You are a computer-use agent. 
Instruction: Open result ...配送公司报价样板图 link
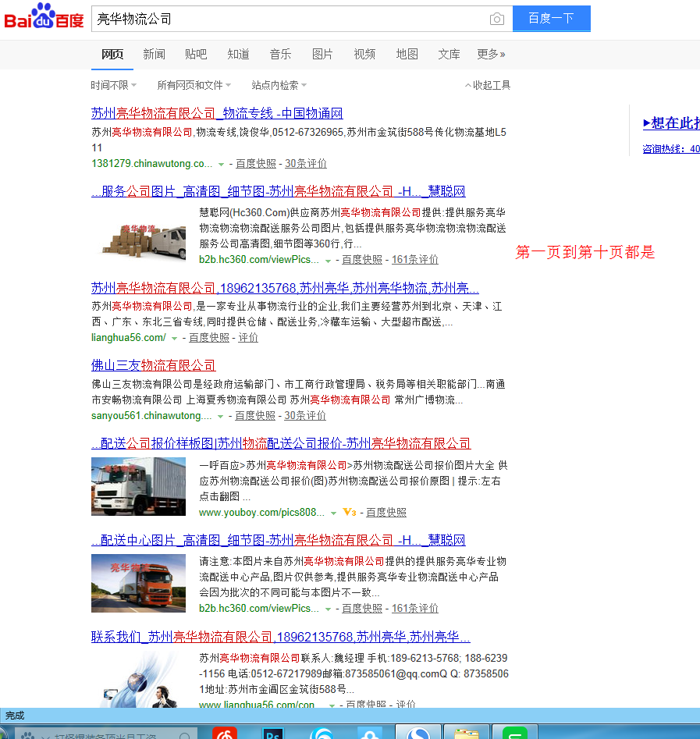click(281, 443)
